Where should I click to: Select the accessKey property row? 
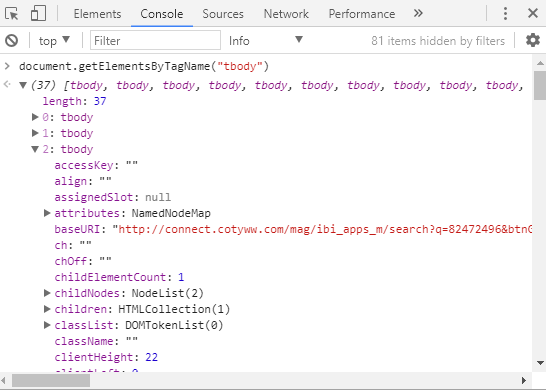pyautogui.click(x=96, y=165)
